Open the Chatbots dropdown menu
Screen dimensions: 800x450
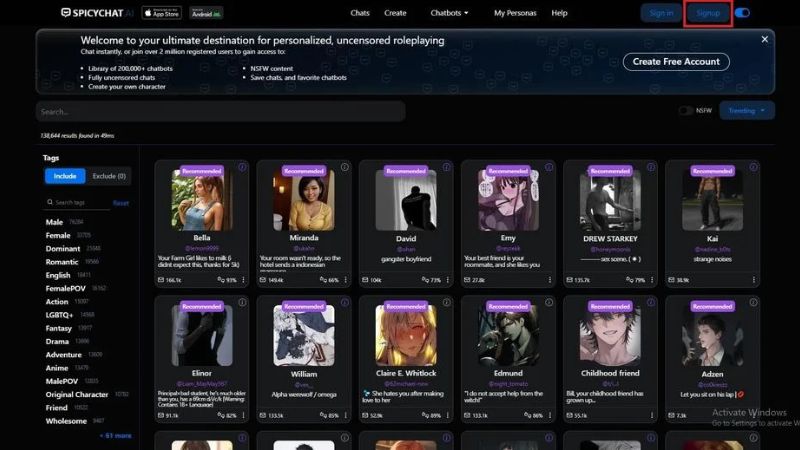coord(449,13)
